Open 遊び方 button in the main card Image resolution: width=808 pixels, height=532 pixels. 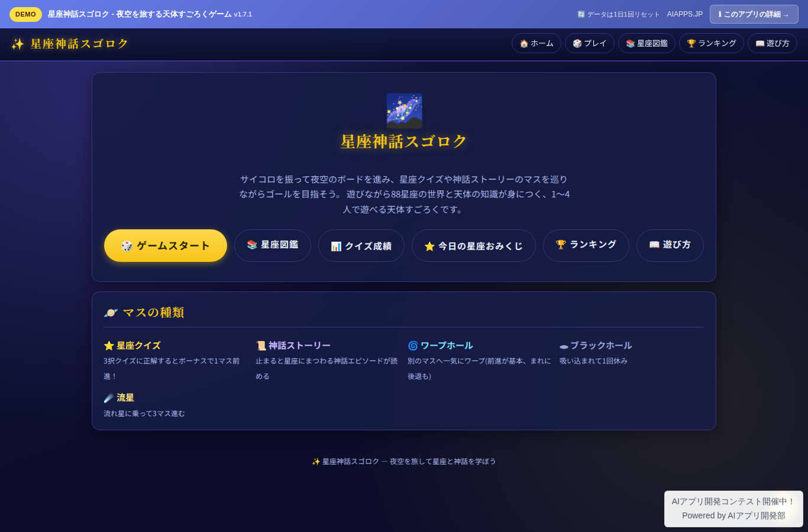670,245
